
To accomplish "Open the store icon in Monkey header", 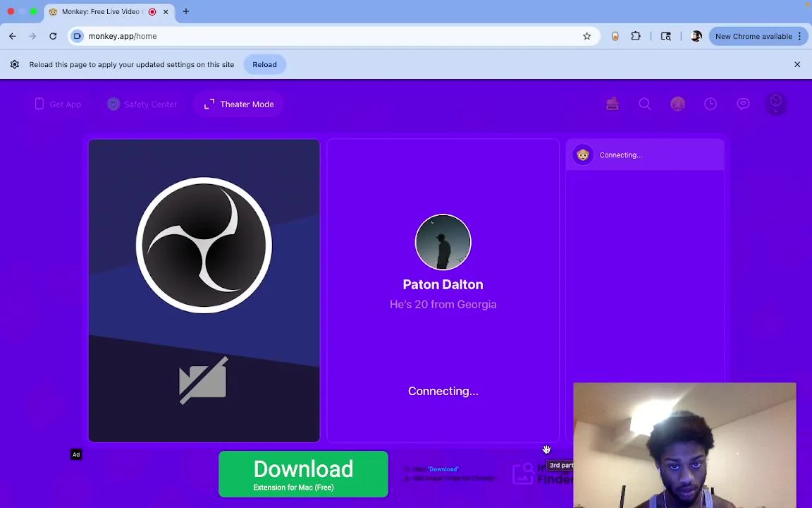I will pyautogui.click(x=613, y=104).
